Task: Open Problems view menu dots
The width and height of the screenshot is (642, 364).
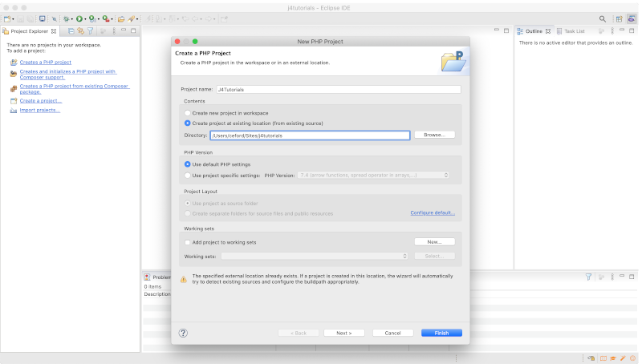Action: pos(612,277)
